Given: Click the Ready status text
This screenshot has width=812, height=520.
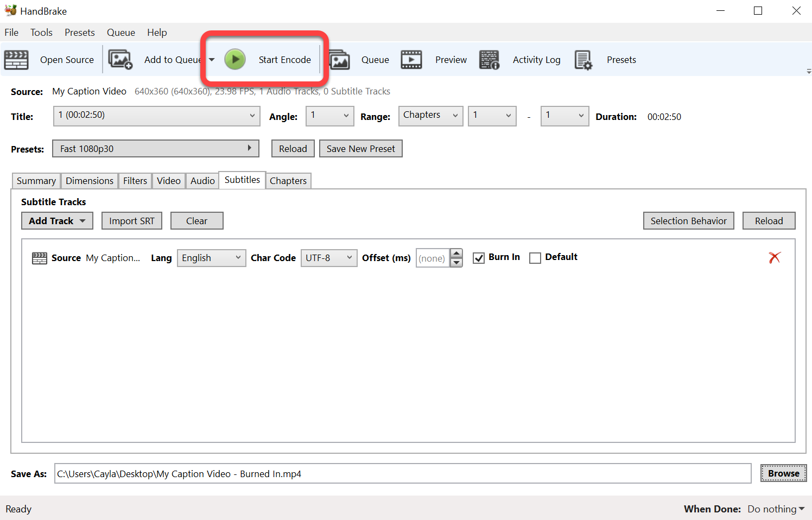Looking at the screenshot, I should tap(18, 509).
